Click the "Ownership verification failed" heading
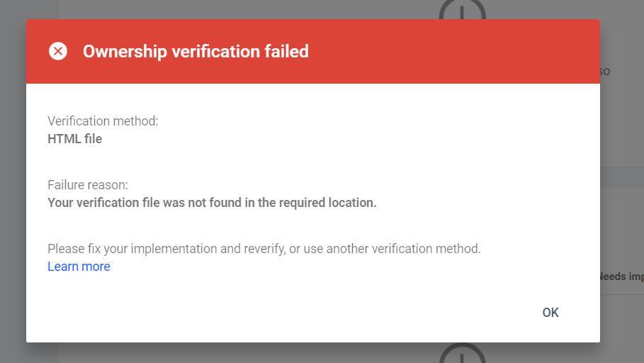Screen dimensions: 644x363 point(196,51)
